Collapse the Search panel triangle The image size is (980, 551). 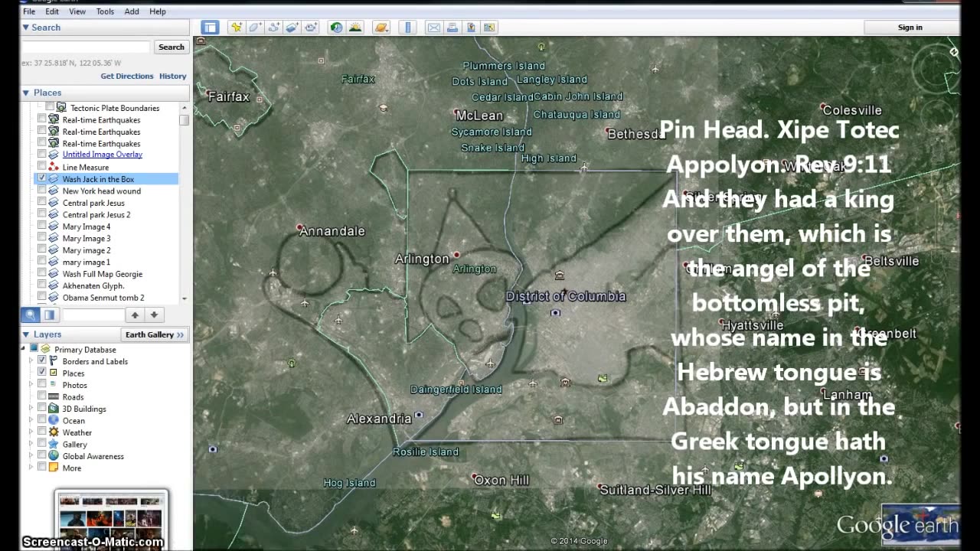25,28
